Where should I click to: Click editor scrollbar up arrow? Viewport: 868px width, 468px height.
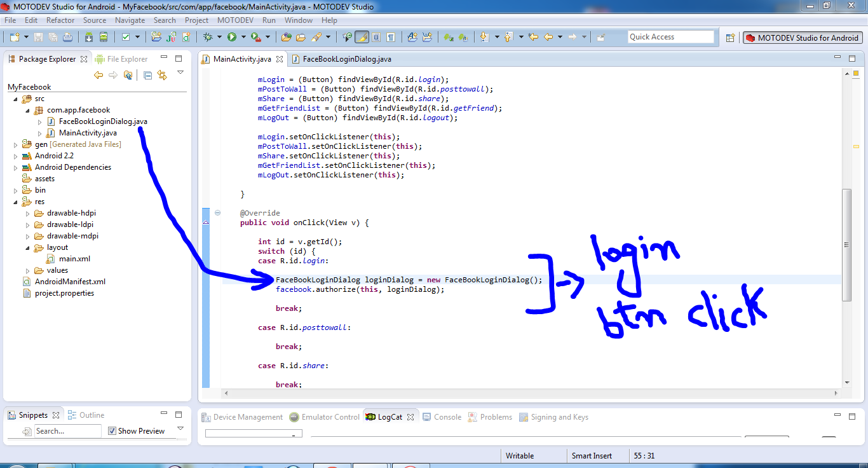(x=846, y=74)
